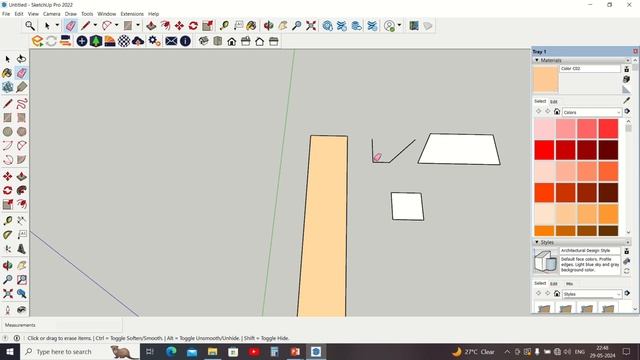
Task: Pick the bright pure red swatch
Action: coord(544,150)
